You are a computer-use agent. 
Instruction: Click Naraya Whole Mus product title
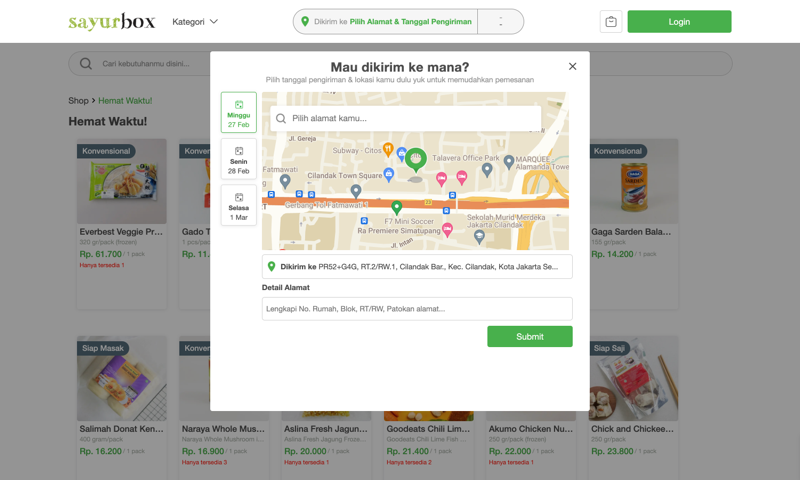tap(223, 429)
